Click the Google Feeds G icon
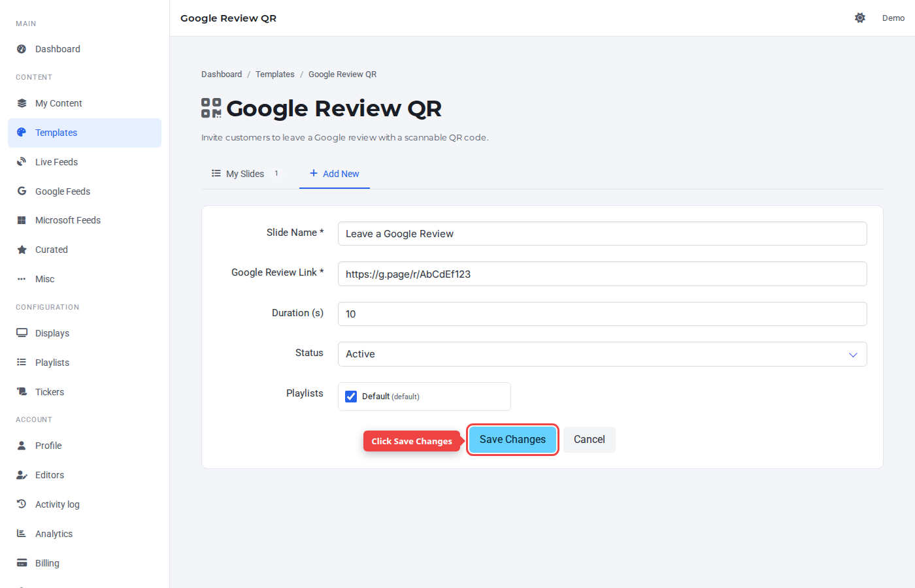The image size is (915, 588). (22, 191)
